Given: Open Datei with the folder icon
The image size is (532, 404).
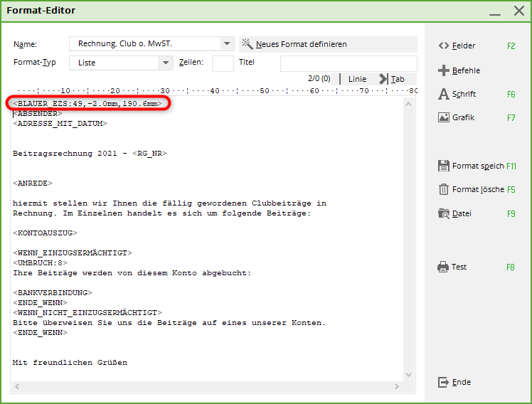Looking at the screenshot, I should (x=444, y=213).
